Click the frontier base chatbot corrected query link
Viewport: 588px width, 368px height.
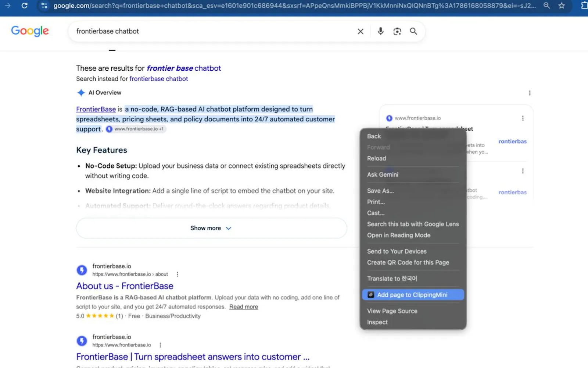[x=184, y=68]
